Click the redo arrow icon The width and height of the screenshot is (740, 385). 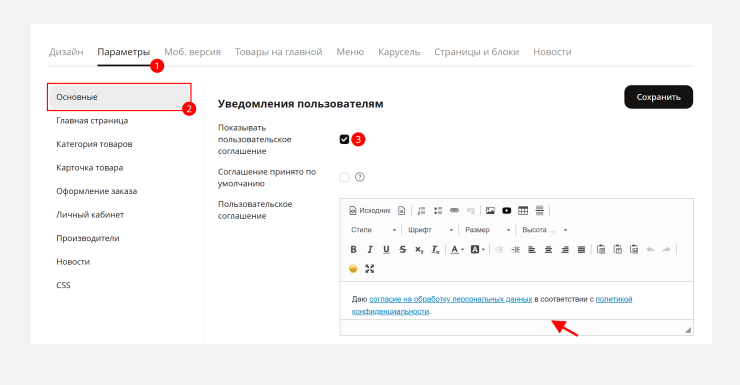pos(666,250)
